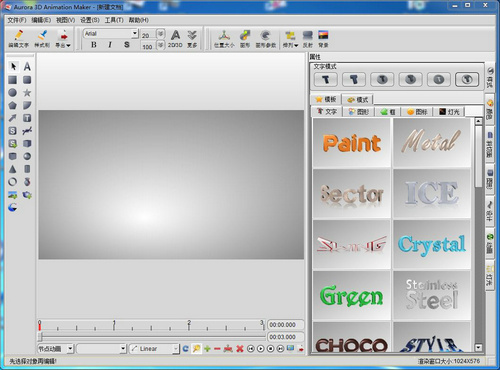The width and height of the screenshot is (500, 370).
Task: Pick the pentagon shape tool
Action: 13,106
